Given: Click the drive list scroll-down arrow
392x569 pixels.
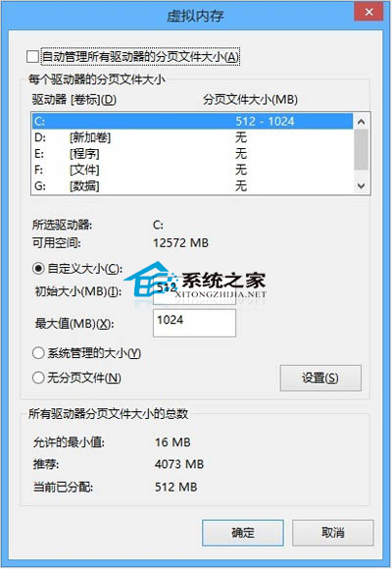Looking at the screenshot, I should pos(362,185).
